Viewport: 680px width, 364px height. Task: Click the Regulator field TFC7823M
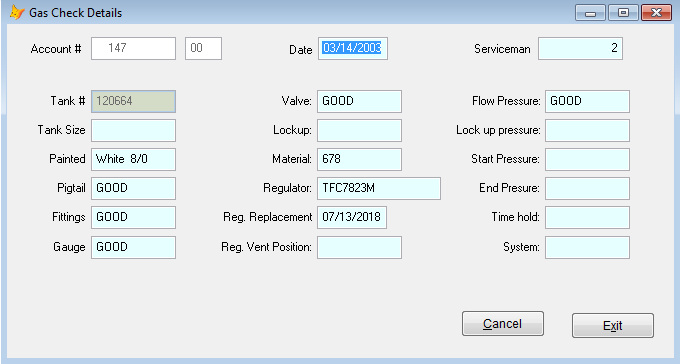click(x=379, y=188)
